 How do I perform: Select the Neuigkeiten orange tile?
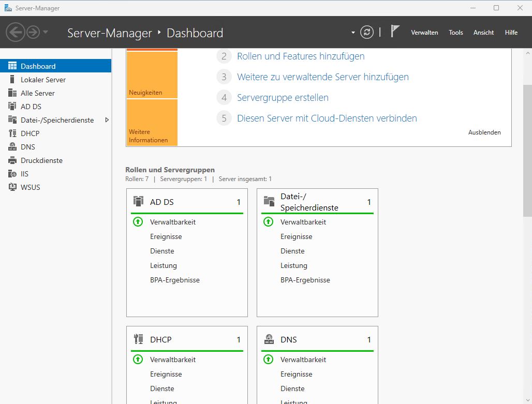coord(152,74)
